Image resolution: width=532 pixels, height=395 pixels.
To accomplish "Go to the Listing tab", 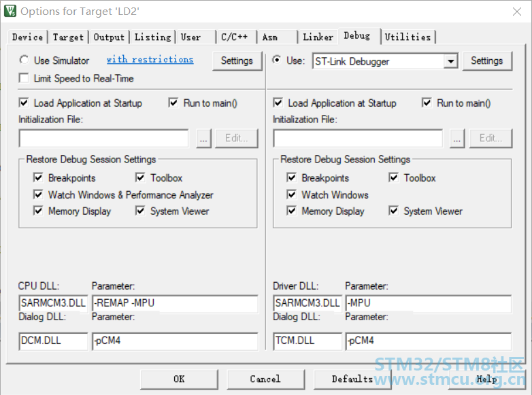I will point(152,37).
